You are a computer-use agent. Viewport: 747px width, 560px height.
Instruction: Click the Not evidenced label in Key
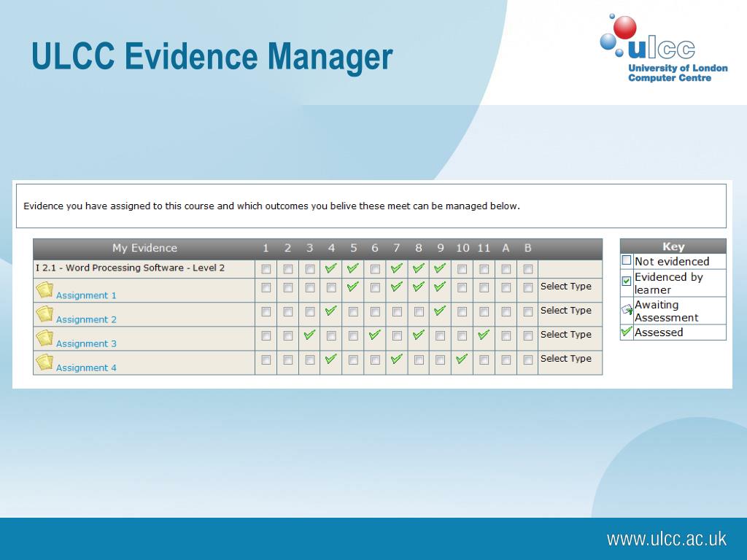[x=672, y=262]
